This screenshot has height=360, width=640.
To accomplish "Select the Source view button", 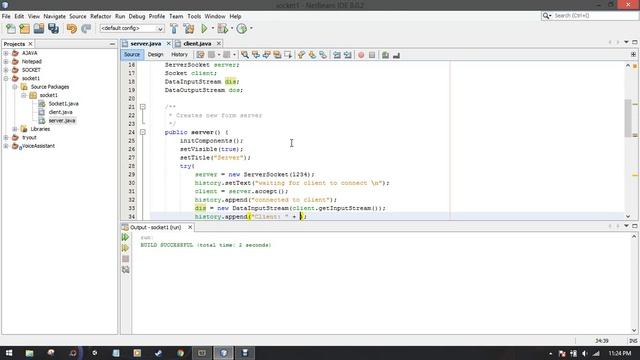I will pyautogui.click(x=131, y=55).
